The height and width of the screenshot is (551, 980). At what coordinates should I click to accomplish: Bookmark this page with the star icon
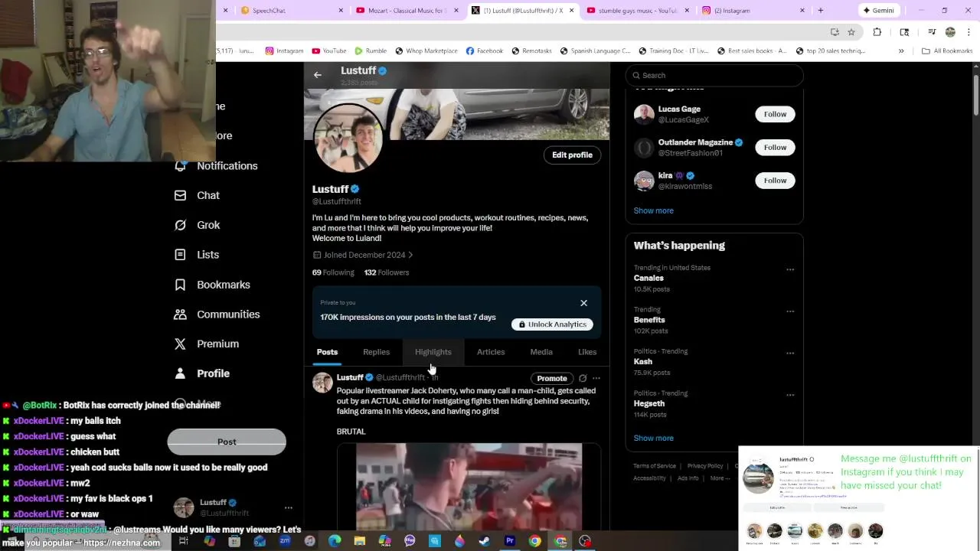point(851,32)
